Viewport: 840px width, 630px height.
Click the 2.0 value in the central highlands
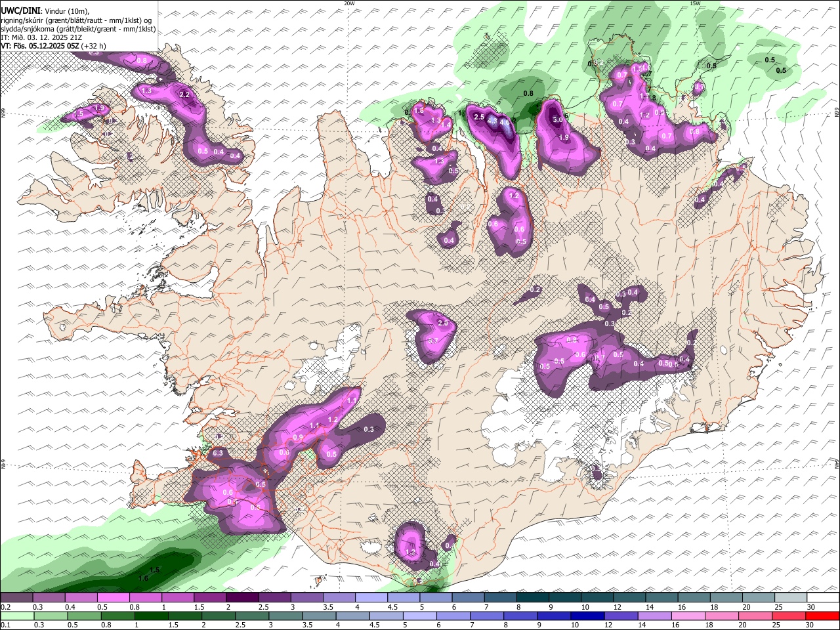point(443,323)
